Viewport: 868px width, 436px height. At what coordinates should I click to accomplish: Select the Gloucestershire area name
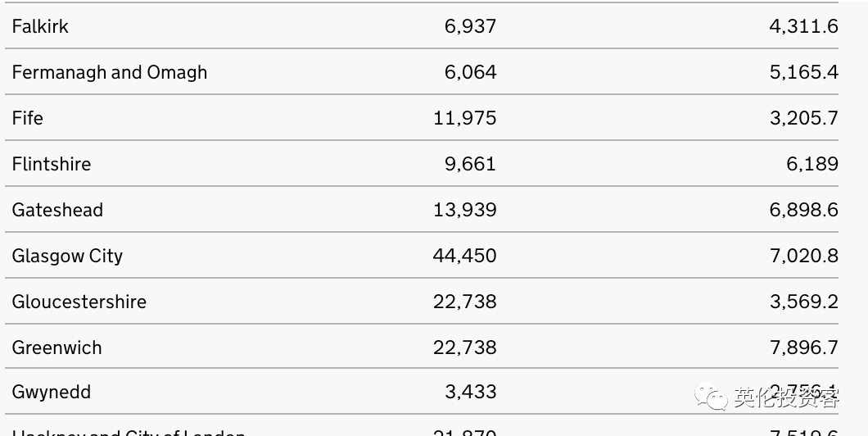click(79, 302)
